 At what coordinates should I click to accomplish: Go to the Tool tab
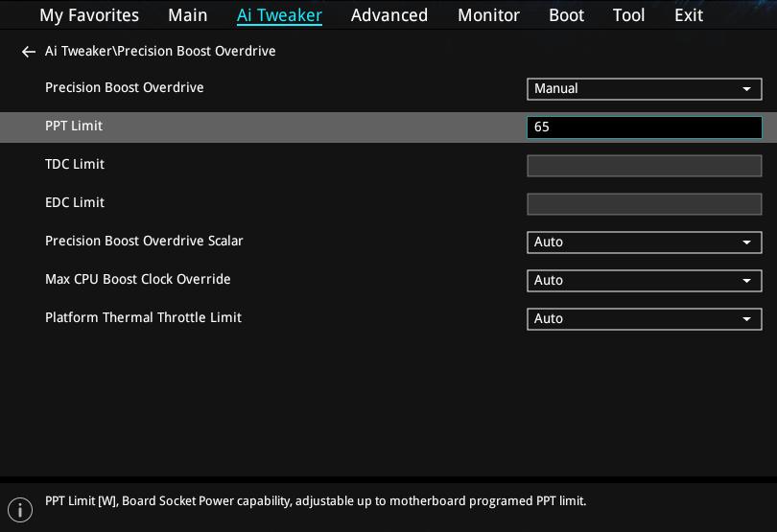[629, 15]
